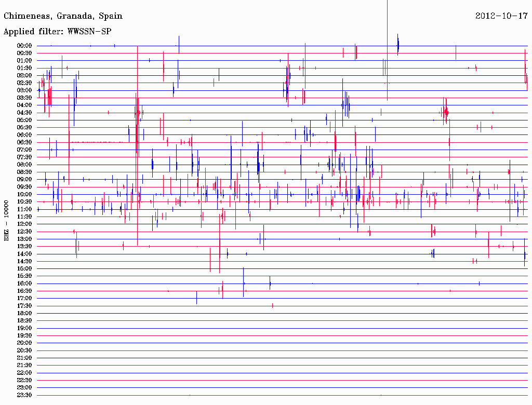Click the "EHZ - 10000" axis label
The height and width of the screenshot is (405, 532).
coord(6,221)
